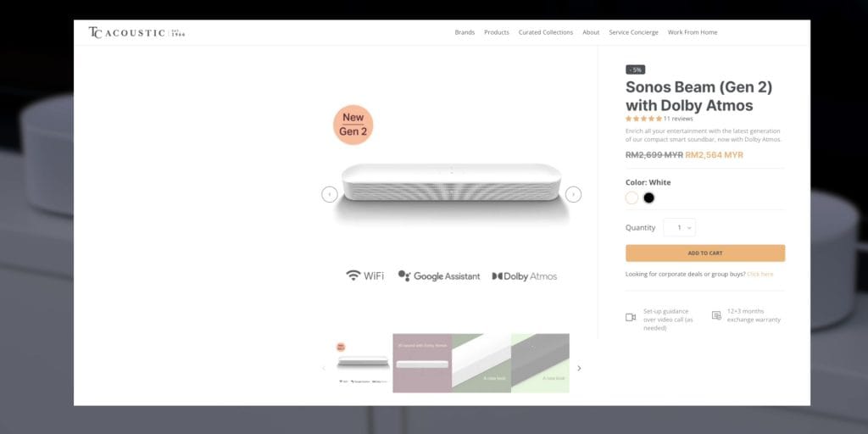The height and width of the screenshot is (434, 868).
Task: Open the Brands menu
Action: [x=465, y=33]
